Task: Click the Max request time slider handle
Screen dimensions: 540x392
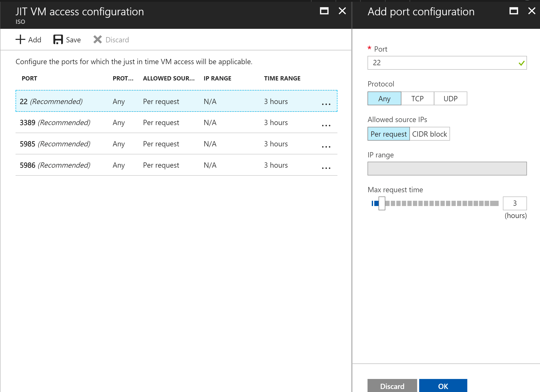Action: point(382,203)
